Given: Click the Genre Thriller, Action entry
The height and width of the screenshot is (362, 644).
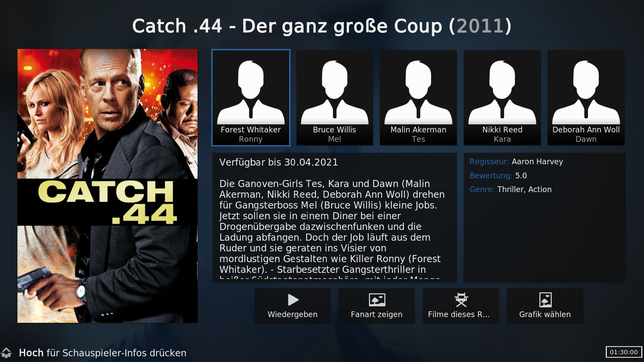Looking at the screenshot, I should pyautogui.click(x=511, y=189).
